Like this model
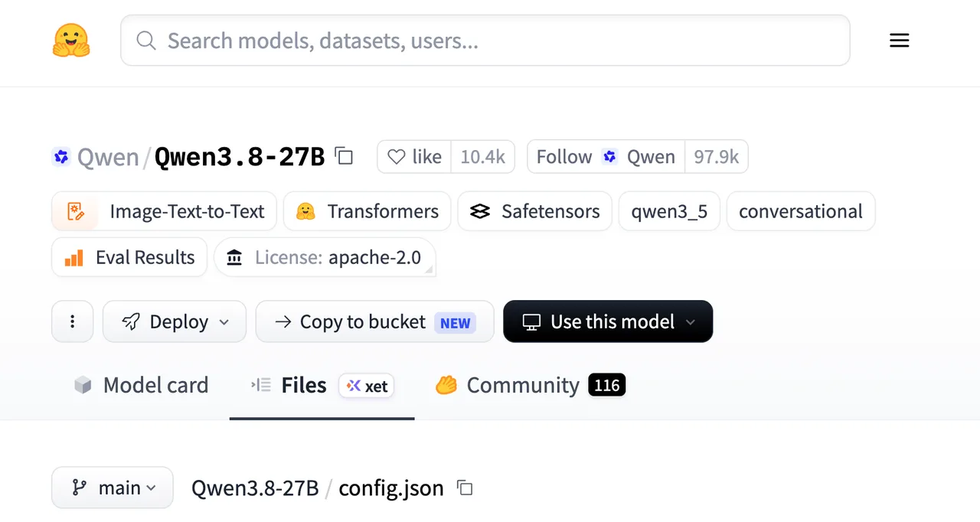 click(414, 157)
